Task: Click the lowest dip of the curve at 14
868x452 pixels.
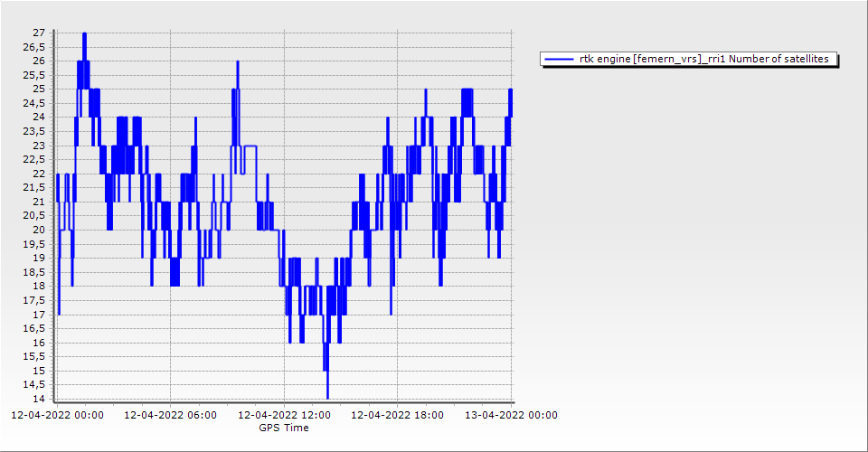Action: [x=327, y=397]
